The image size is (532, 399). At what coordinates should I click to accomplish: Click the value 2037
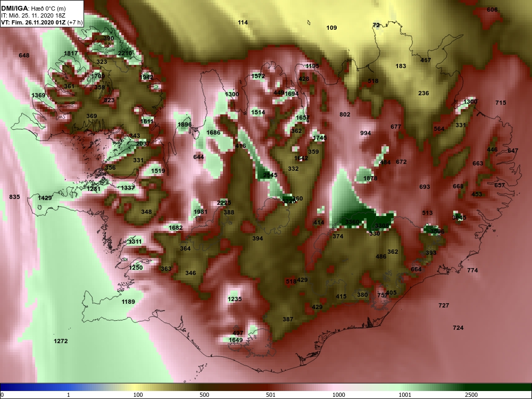click(x=143, y=144)
